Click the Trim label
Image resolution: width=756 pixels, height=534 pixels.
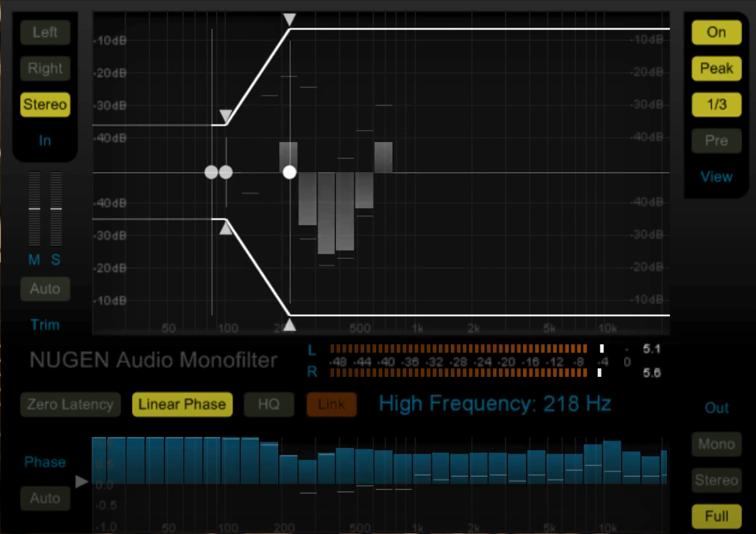(45, 325)
